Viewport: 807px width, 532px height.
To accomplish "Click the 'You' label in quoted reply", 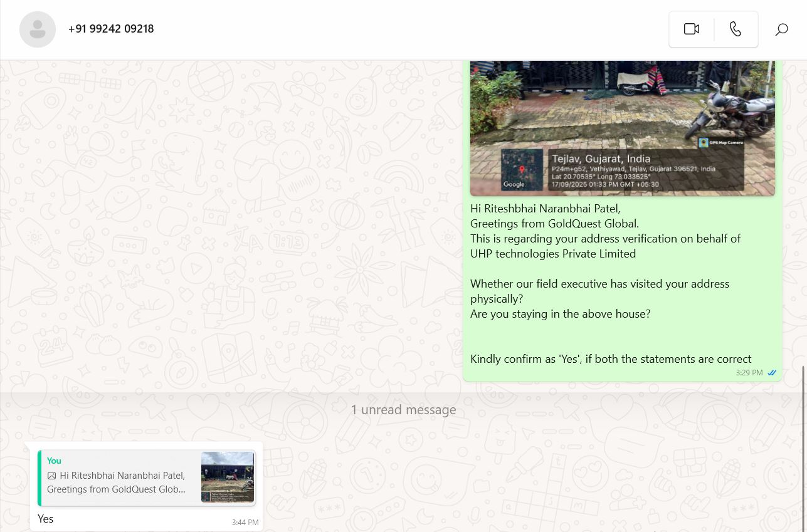I will [54, 461].
